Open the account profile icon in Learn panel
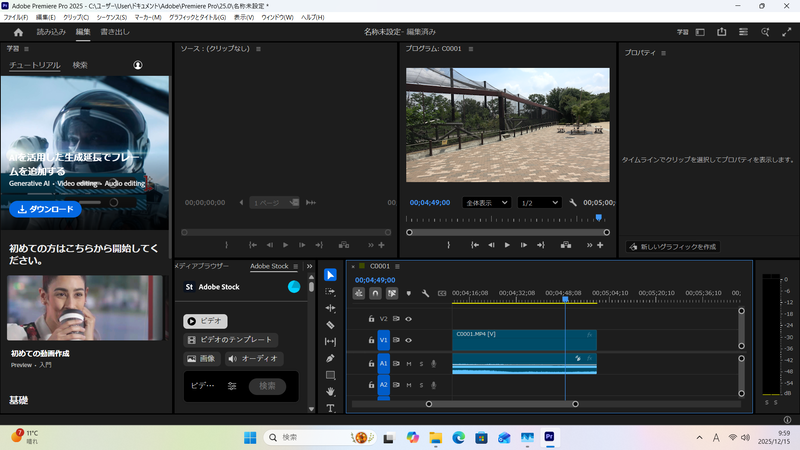Screen dimensions: 800x450 pos(138,65)
